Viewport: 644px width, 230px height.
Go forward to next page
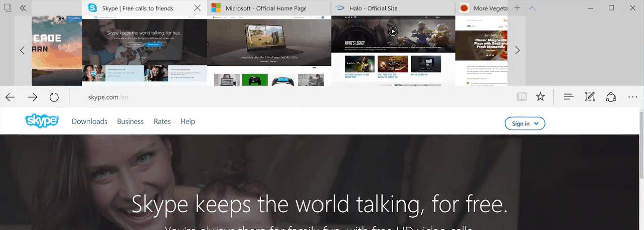click(33, 97)
